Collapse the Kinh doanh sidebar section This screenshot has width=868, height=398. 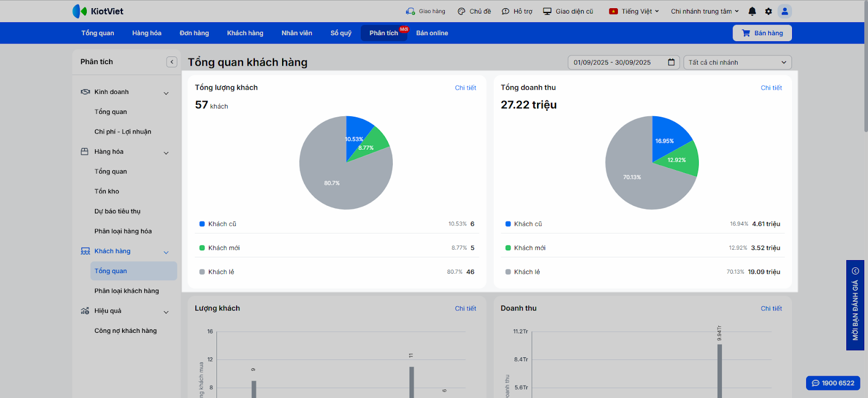[166, 93]
